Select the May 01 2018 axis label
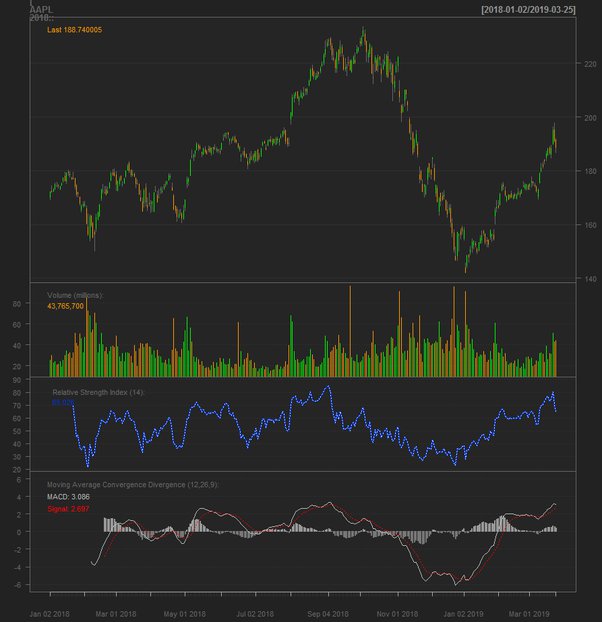The image size is (602, 622). tap(184, 613)
